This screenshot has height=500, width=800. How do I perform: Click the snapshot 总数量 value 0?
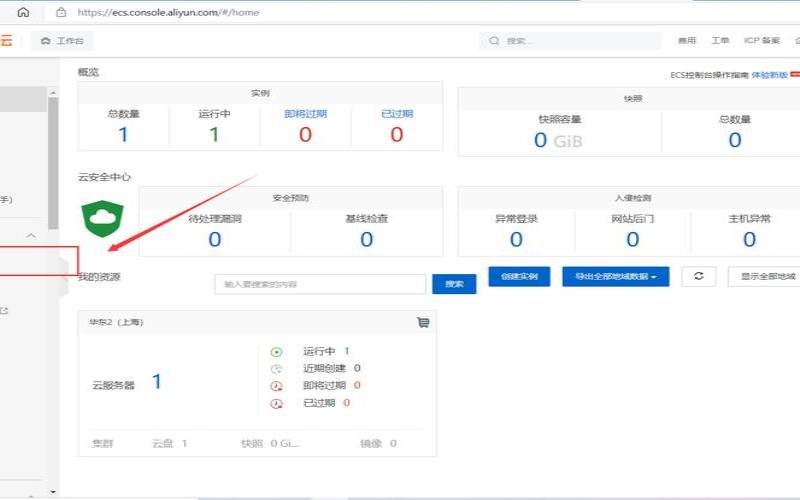[735, 140]
